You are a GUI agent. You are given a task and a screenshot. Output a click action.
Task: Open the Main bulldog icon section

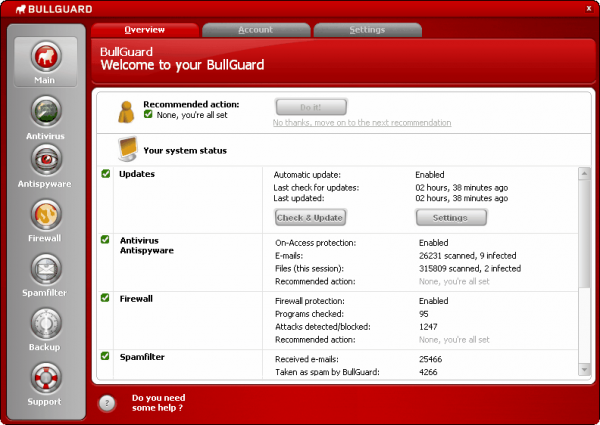click(46, 57)
